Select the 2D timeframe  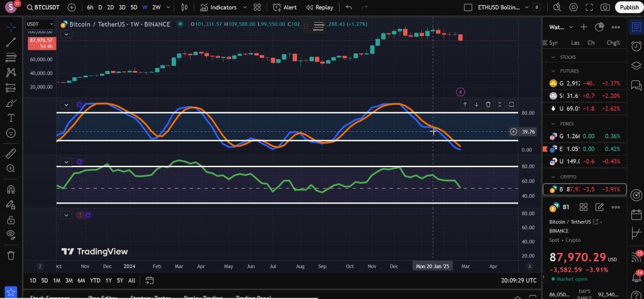point(111,8)
